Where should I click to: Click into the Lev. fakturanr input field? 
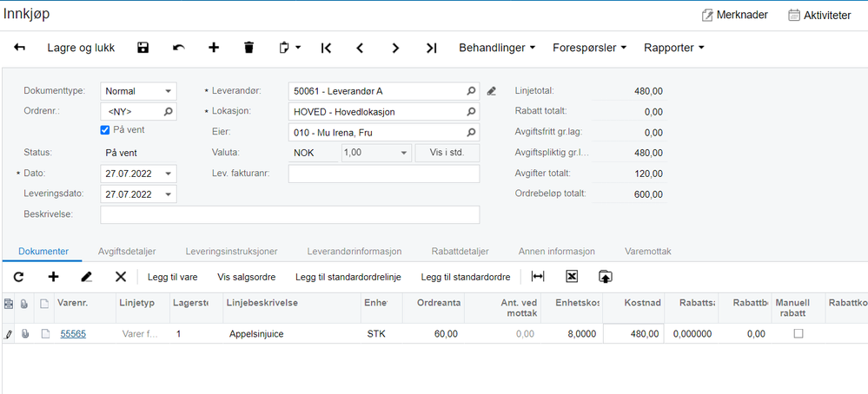384,174
